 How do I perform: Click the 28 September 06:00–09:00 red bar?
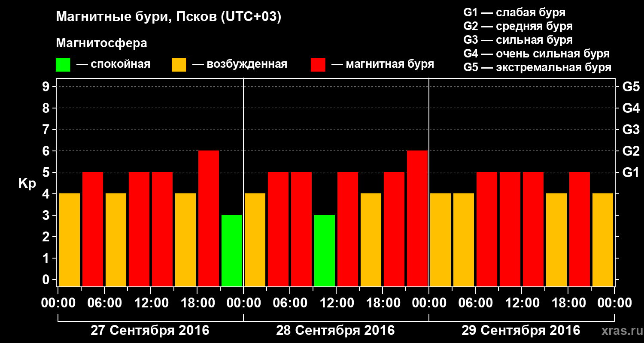(301, 229)
